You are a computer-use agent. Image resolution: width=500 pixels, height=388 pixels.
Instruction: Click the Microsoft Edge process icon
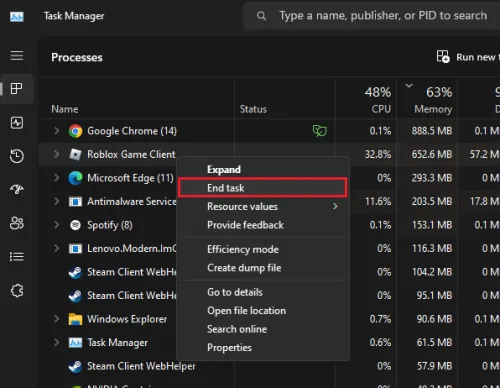[x=75, y=178]
